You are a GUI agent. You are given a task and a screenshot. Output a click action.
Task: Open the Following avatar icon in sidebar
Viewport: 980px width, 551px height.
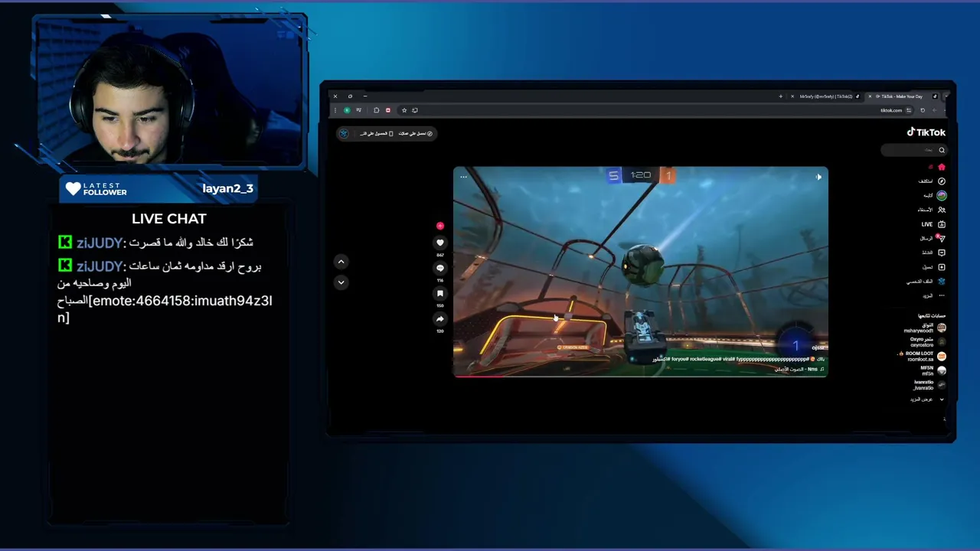point(942,195)
